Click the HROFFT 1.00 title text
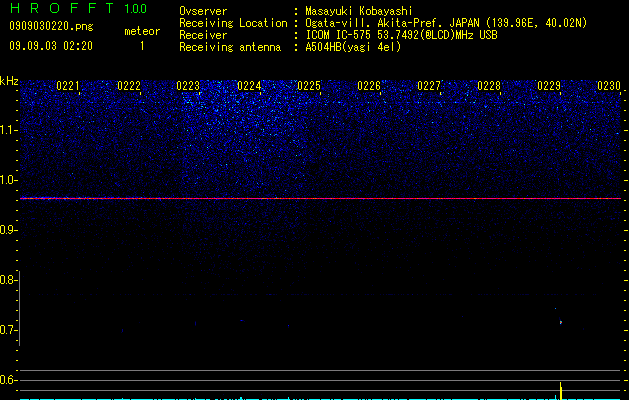Image resolution: width=629 pixels, height=400 pixels. pyautogui.click(x=78, y=8)
